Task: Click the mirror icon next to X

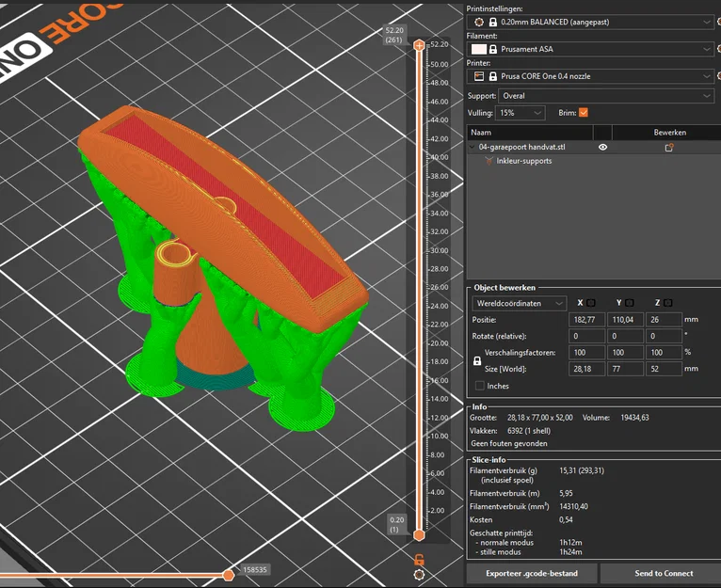Action: click(x=591, y=303)
